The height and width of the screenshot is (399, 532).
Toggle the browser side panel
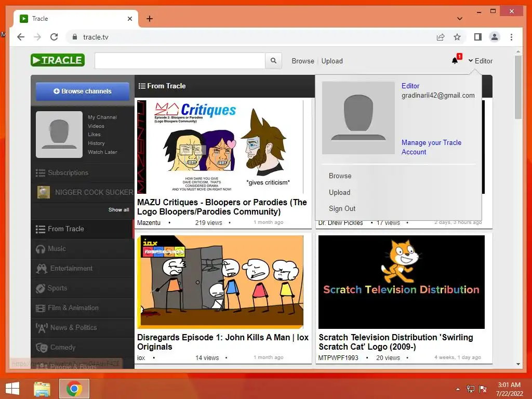coord(478,37)
